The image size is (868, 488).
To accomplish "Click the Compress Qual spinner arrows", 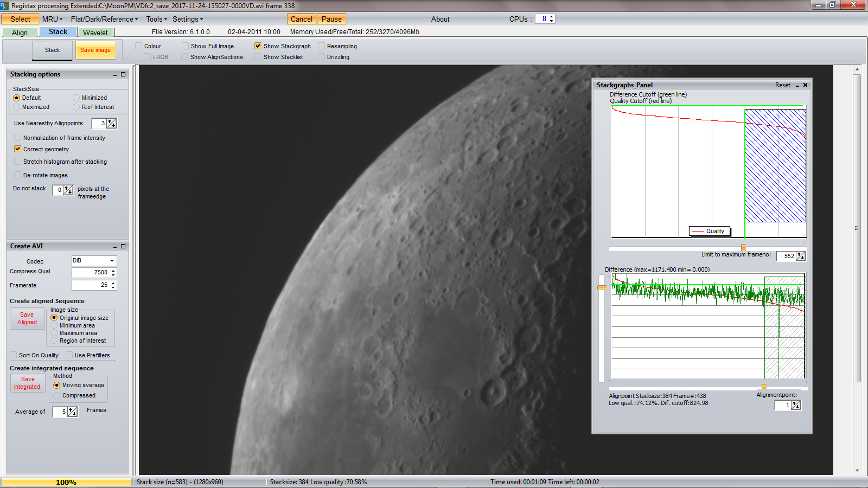I will pos(113,273).
